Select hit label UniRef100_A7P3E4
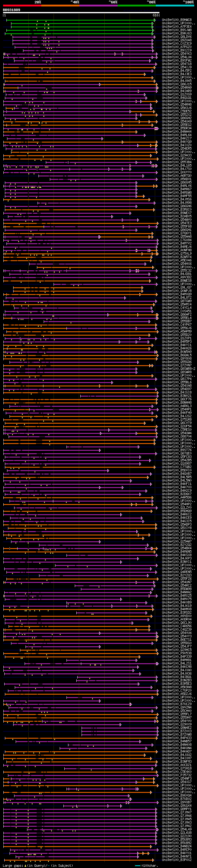 coord(177,26)
